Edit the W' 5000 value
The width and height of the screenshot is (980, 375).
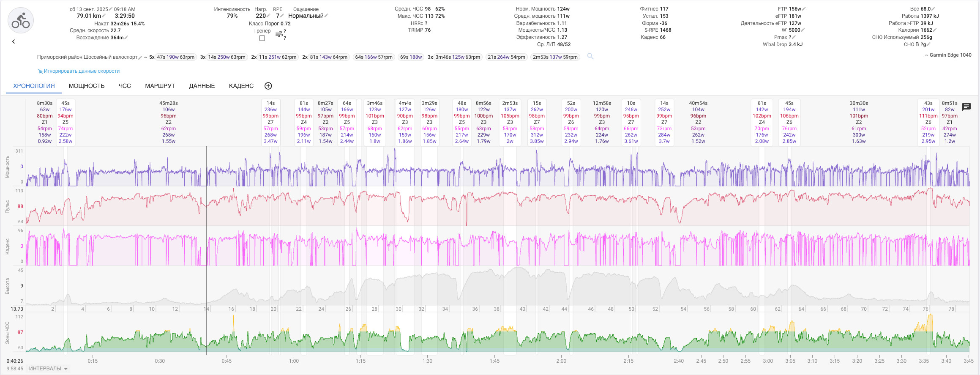pyautogui.click(x=803, y=30)
